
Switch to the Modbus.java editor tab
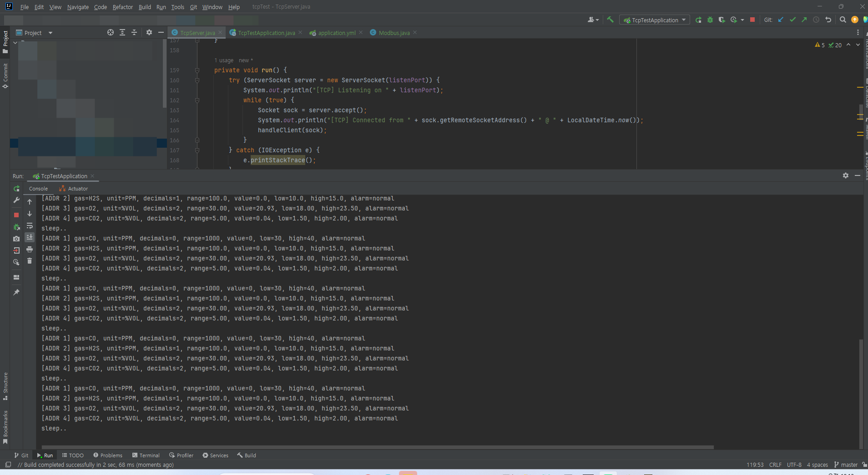394,33
